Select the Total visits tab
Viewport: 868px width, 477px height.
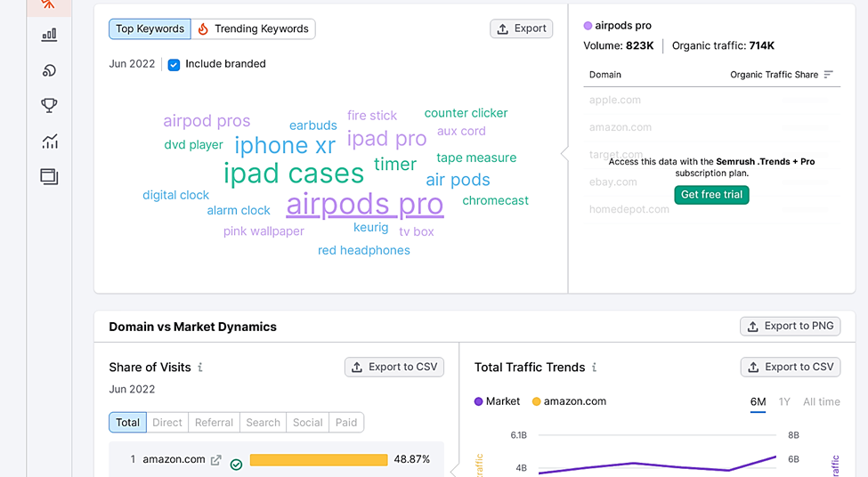tap(127, 423)
